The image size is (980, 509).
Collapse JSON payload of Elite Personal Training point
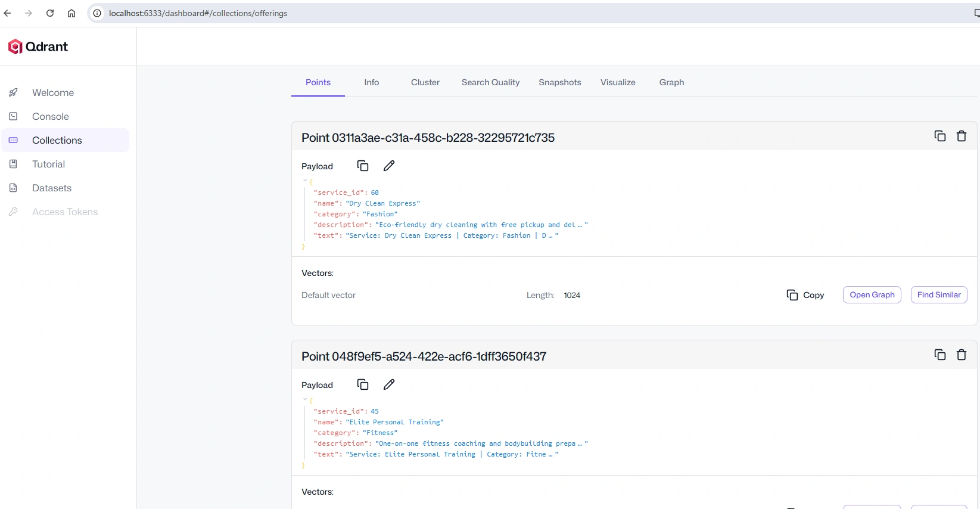coord(305,399)
